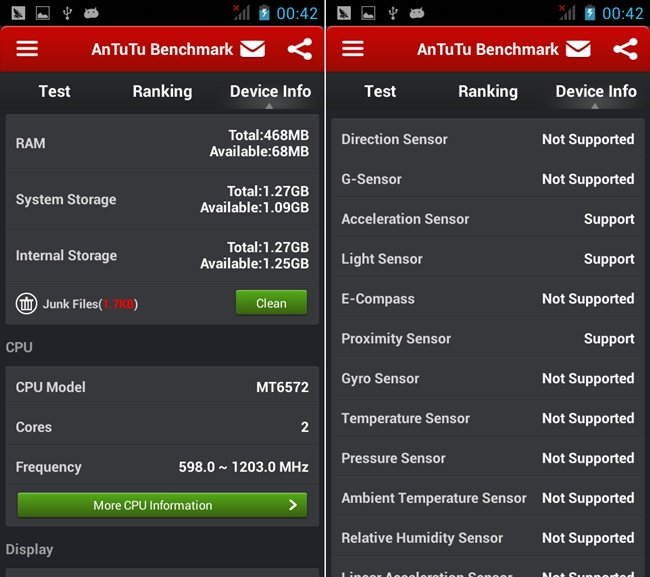Open Ranking tab on right screen
This screenshot has height=577, width=650.
488,91
